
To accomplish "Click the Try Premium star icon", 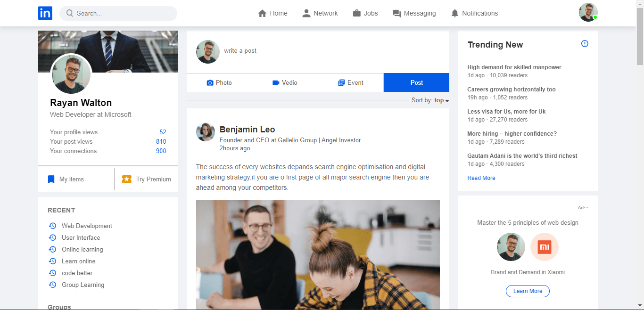I will [x=126, y=179].
